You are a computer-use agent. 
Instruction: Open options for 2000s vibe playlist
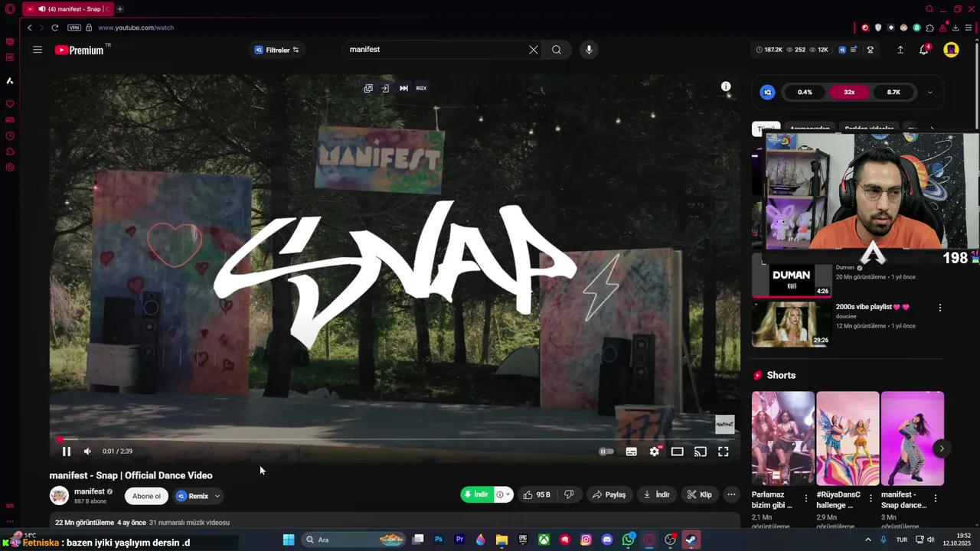coord(940,308)
